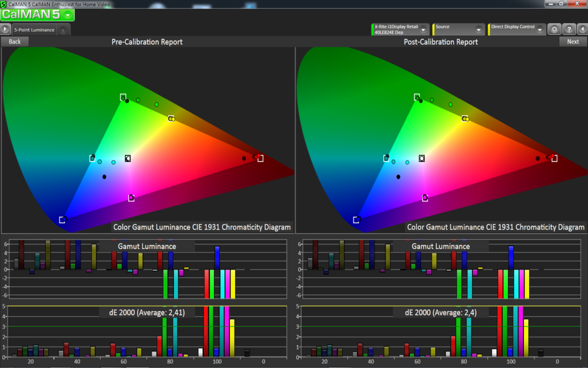The width and height of the screenshot is (588, 368).
Task: Click the Pre-Calibration Report header
Action: click(x=146, y=41)
